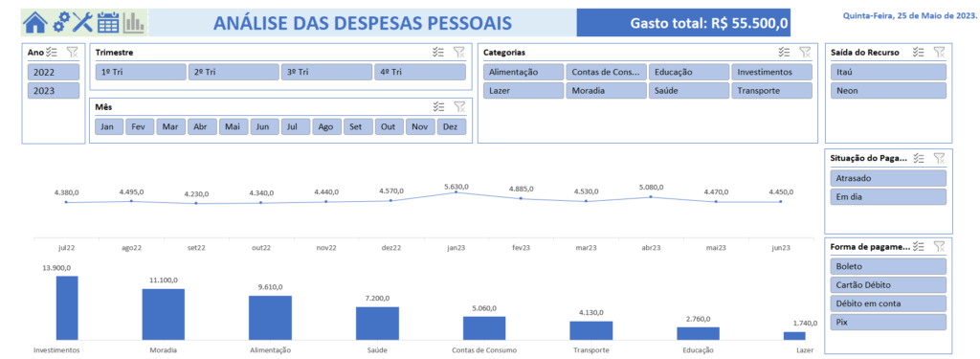Filter month Jun
The image size is (980, 359).
coord(265,127)
